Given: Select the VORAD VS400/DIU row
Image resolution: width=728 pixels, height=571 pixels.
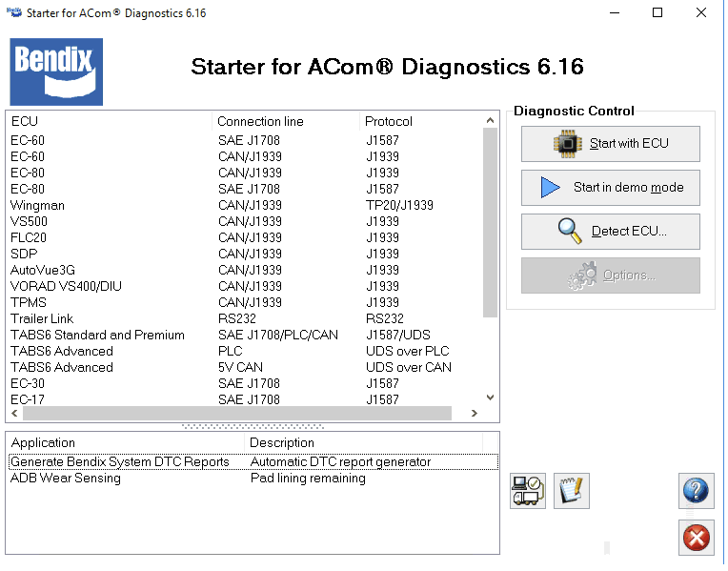Looking at the screenshot, I should [245, 286].
